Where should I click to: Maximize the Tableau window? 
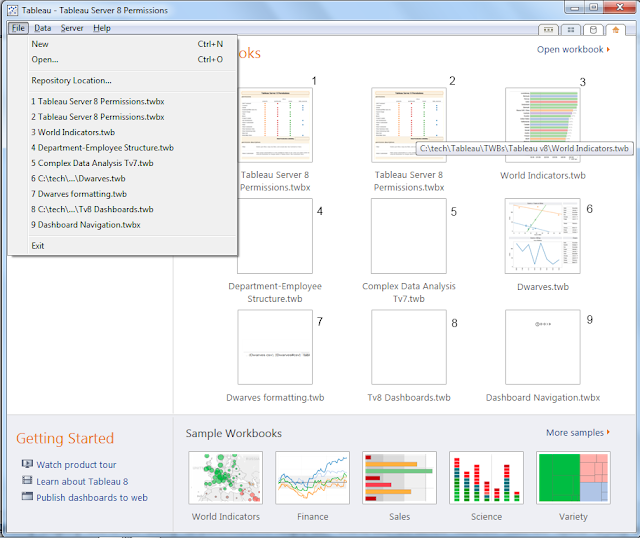click(x=594, y=7)
